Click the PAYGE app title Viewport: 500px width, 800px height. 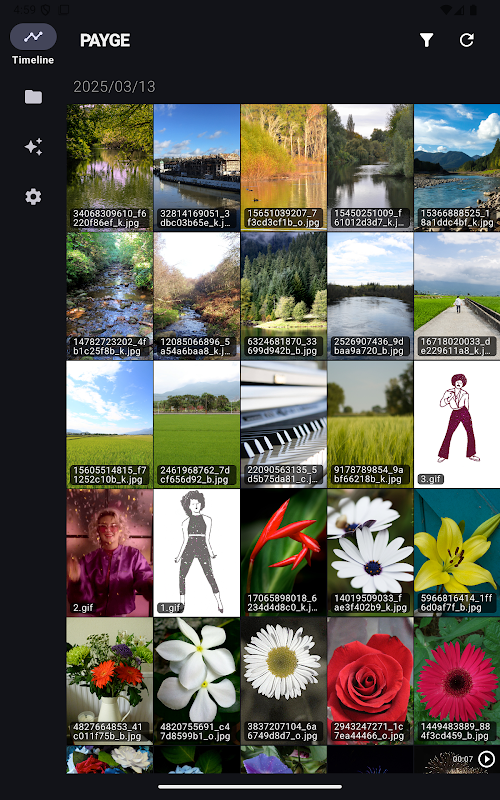[x=105, y=40]
